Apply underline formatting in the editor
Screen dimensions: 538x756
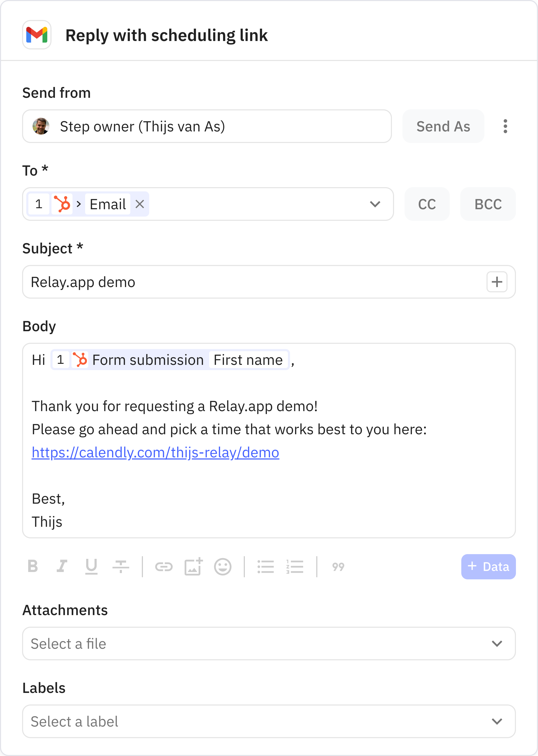(x=92, y=567)
